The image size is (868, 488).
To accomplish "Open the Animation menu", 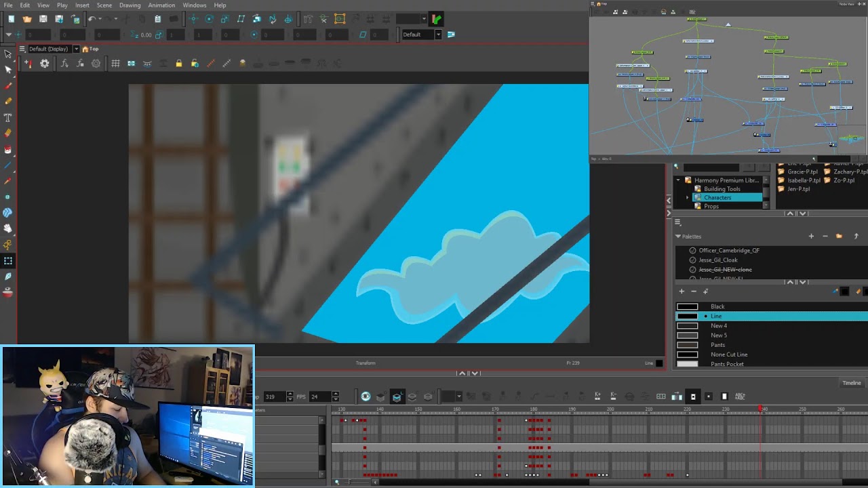I will pos(161,5).
